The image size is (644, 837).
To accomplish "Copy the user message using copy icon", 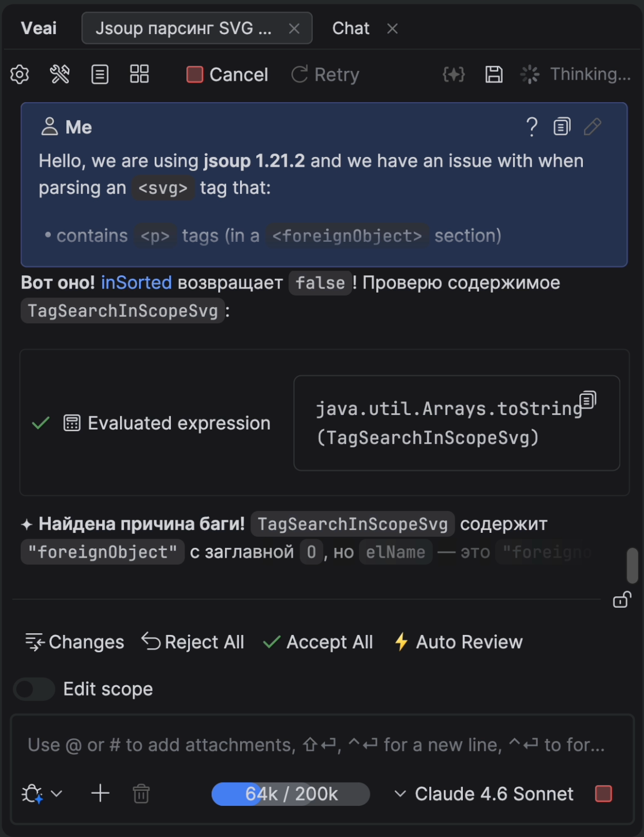I will 561,126.
